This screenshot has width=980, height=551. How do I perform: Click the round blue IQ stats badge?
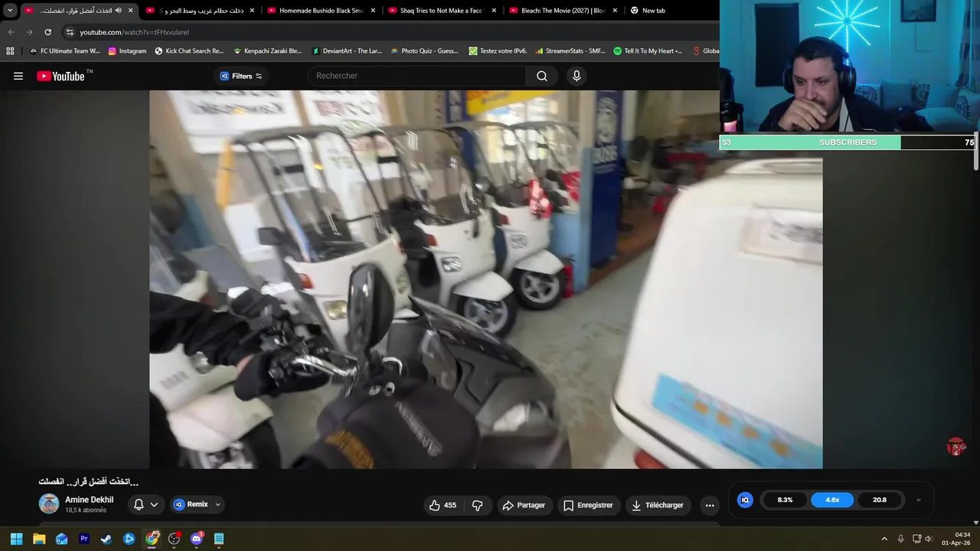(x=745, y=500)
